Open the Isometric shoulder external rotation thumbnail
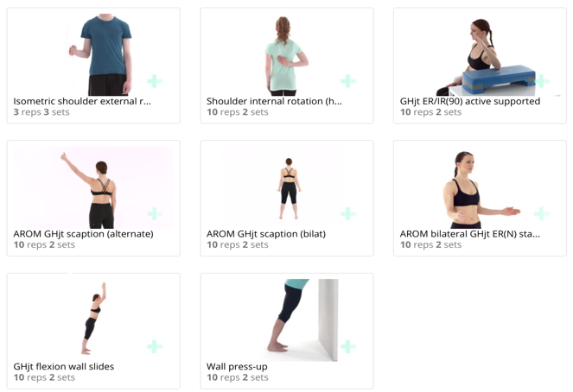Viewport: 573px width, 392px height. click(101, 54)
